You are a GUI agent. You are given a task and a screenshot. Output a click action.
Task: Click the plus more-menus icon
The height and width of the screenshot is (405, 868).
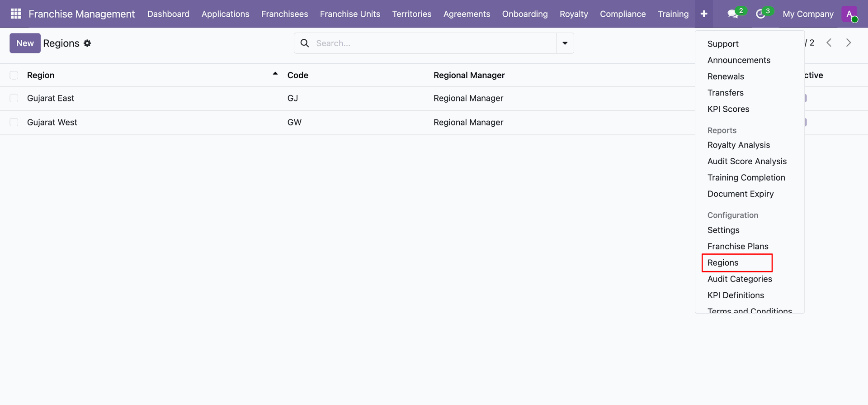[704, 14]
